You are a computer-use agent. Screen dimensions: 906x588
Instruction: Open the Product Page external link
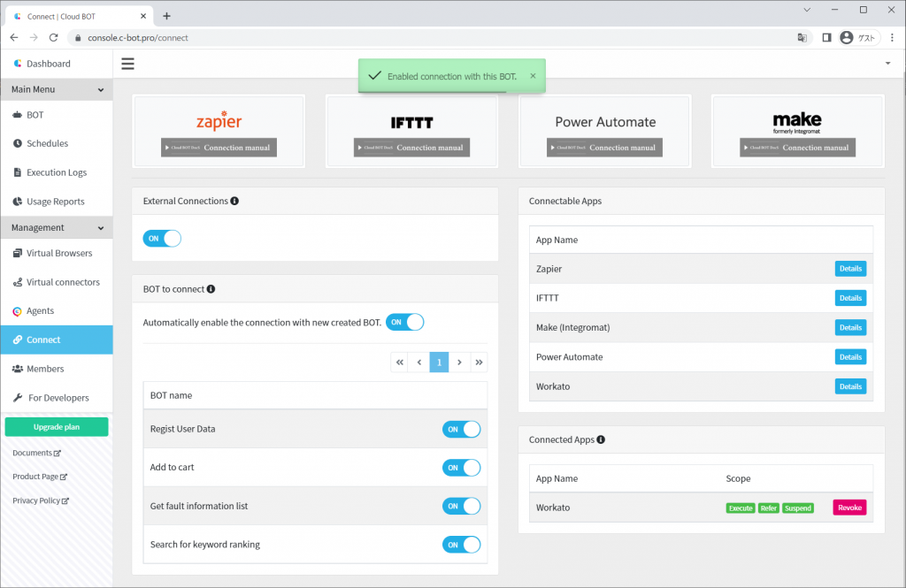(x=40, y=477)
